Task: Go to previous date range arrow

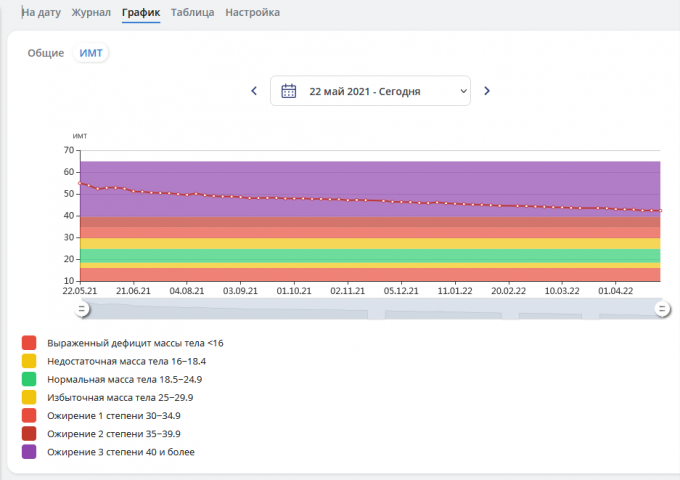Action: click(x=254, y=91)
